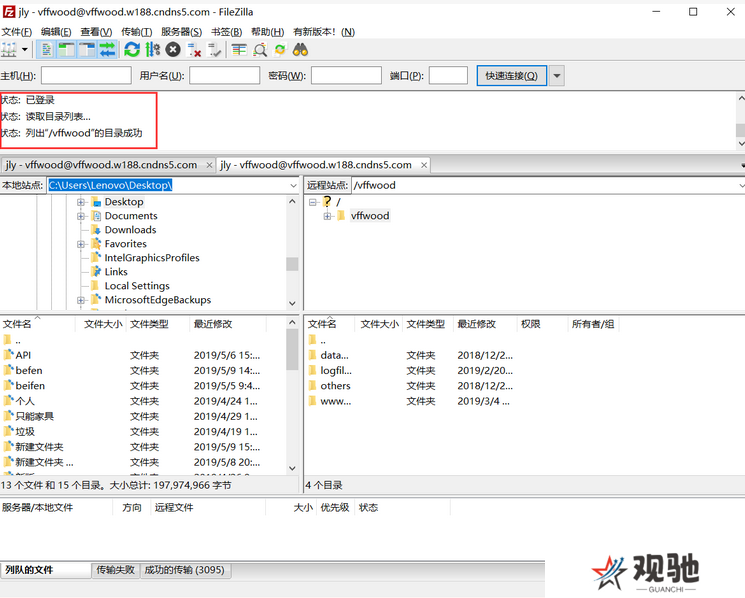The width and height of the screenshot is (745, 598).
Task: Open the local site path dropdown
Action: (294, 185)
